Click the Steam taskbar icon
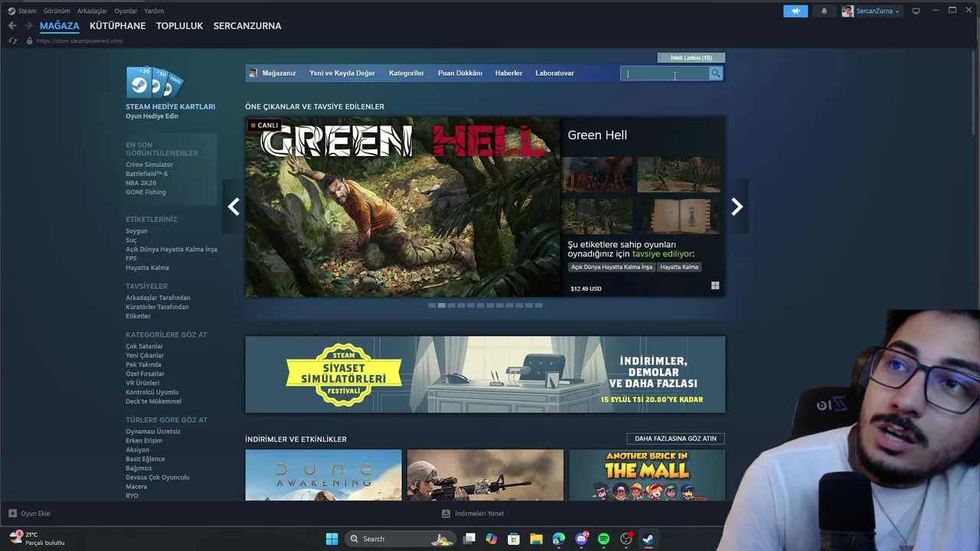Viewport: 980px width, 551px height. (x=648, y=539)
